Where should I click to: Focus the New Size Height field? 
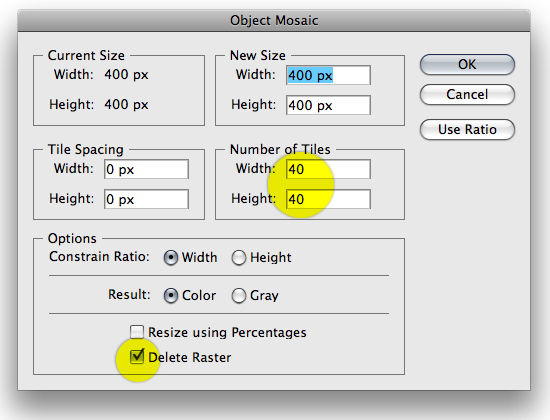point(328,105)
